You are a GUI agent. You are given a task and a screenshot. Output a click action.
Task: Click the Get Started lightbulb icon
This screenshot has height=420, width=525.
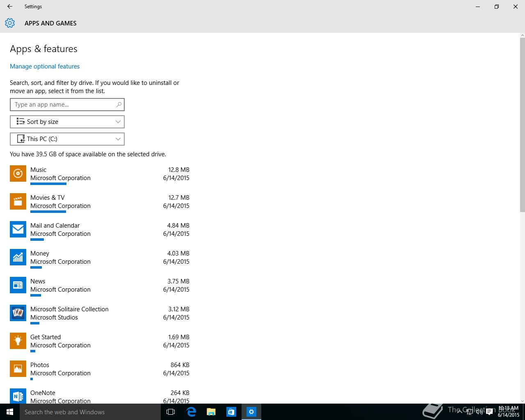(18, 341)
